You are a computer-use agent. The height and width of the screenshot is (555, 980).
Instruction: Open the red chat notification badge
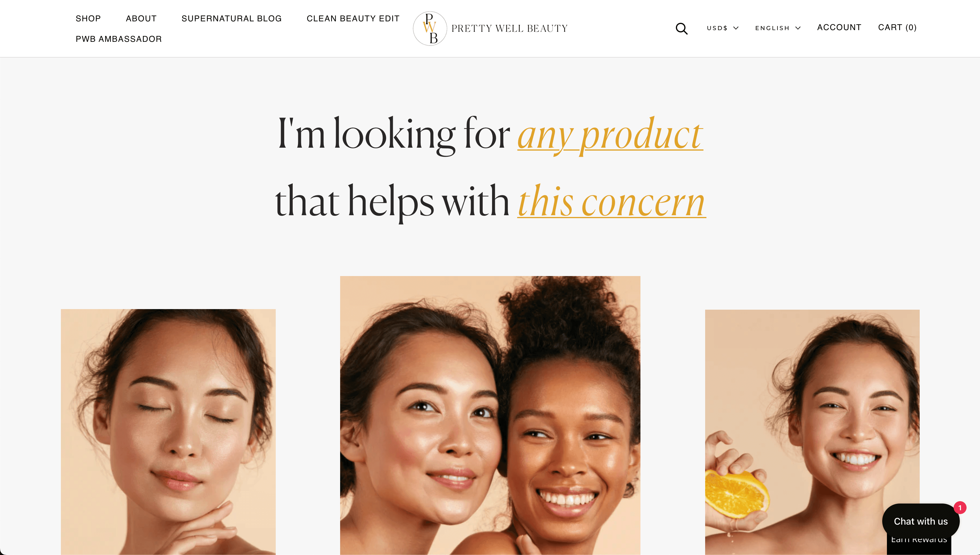click(x=960, y=508)
